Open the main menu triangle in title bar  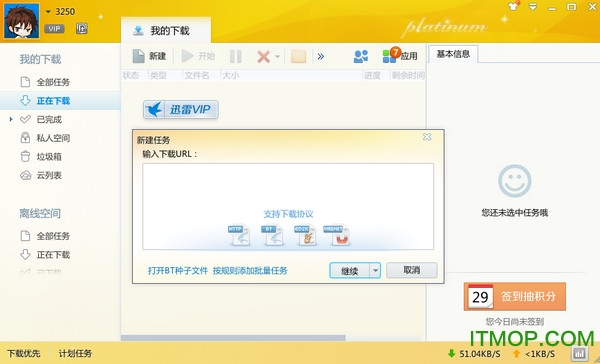pyautogui.click(x=533, y=7)
